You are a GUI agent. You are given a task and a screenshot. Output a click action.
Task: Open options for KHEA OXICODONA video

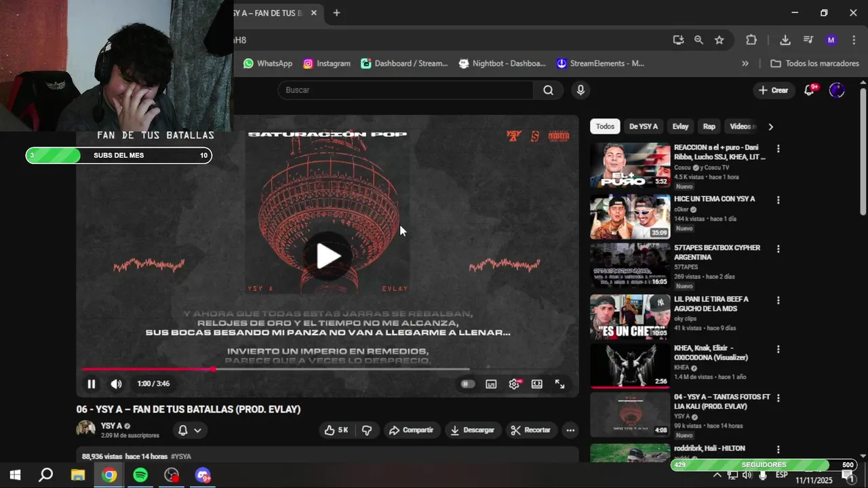pyautogui.click(x=778, y=349)
